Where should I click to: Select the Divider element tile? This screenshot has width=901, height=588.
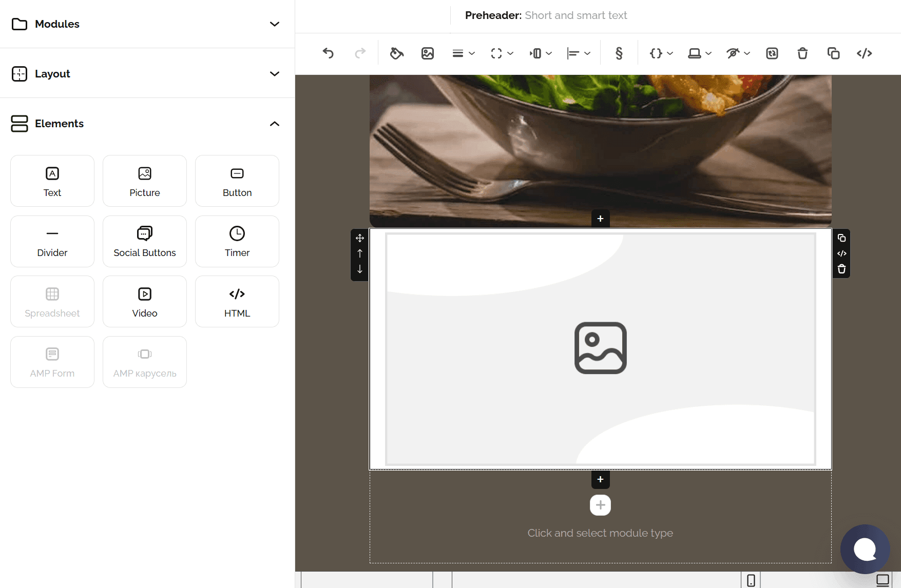click(x=52, y=241)
